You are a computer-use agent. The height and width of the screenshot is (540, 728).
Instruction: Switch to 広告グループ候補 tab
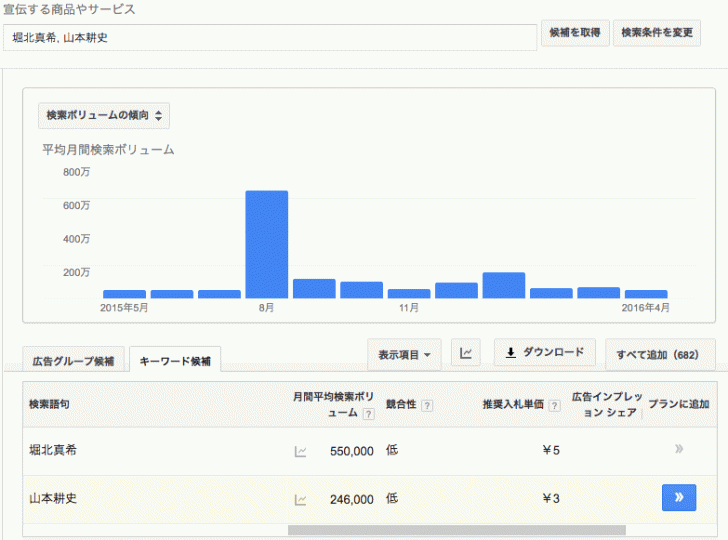pyautogui.click(x=73, y=360)
